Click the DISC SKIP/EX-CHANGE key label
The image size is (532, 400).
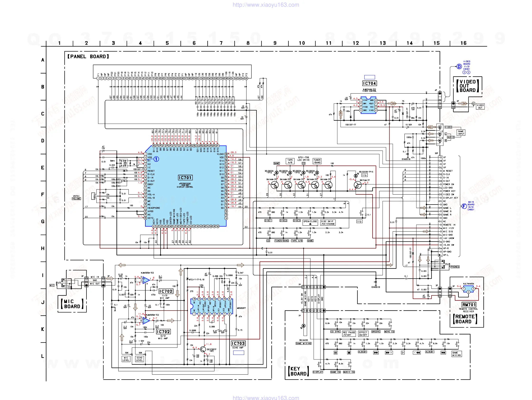click(x=328, y=223)
